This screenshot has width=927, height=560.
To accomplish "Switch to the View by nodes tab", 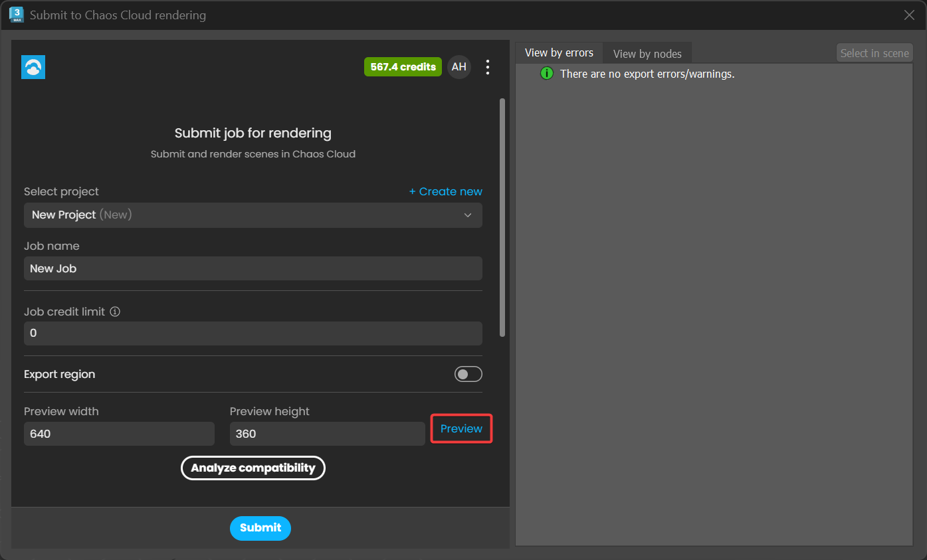I will [647, 53].
